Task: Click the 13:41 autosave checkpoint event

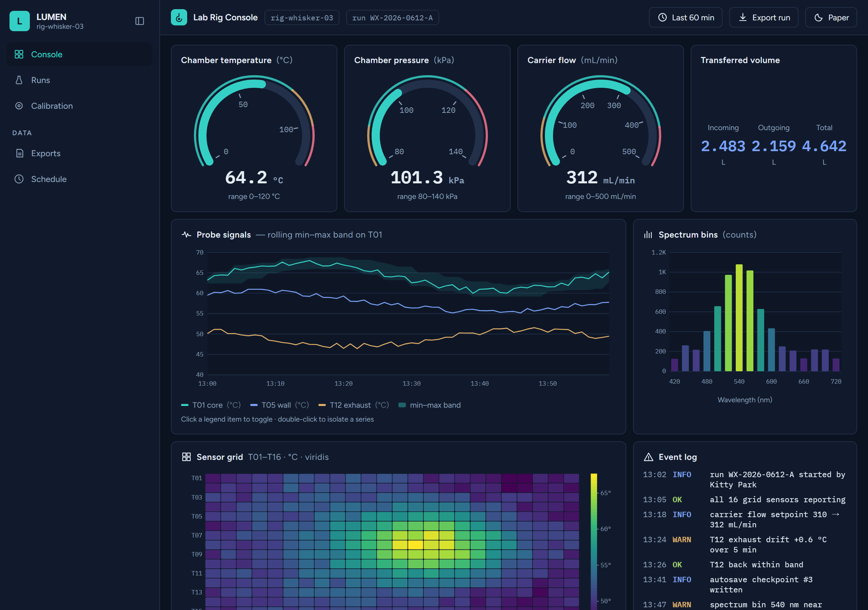Action: point(745,585)
